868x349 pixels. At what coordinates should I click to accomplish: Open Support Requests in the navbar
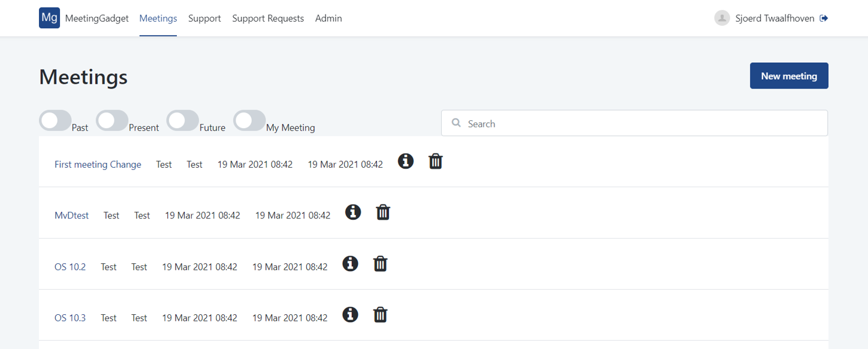(268, 19)
